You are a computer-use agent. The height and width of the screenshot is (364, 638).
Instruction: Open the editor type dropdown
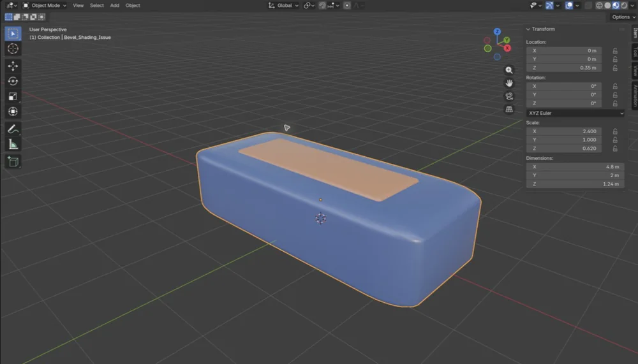(x=11, y=5)
